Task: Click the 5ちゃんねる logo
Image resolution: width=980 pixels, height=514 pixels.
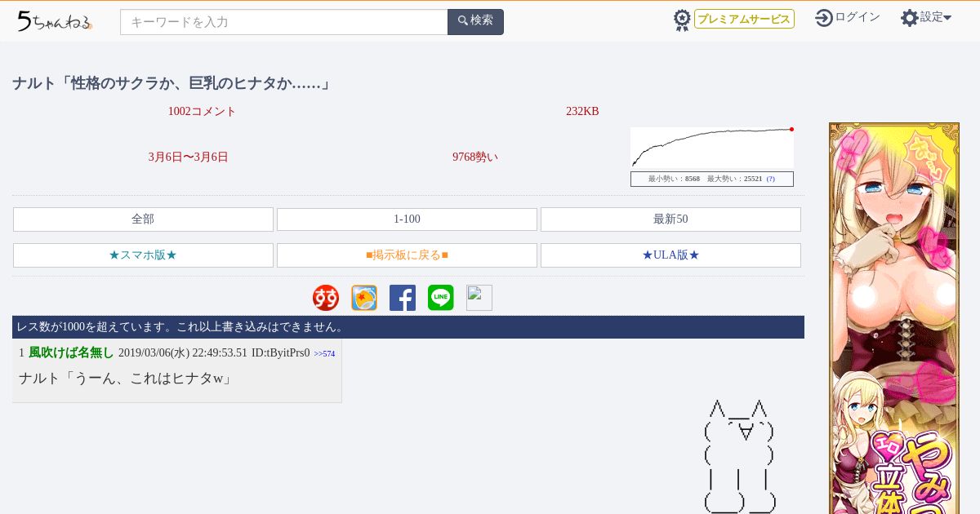Action: pos(55,21)
